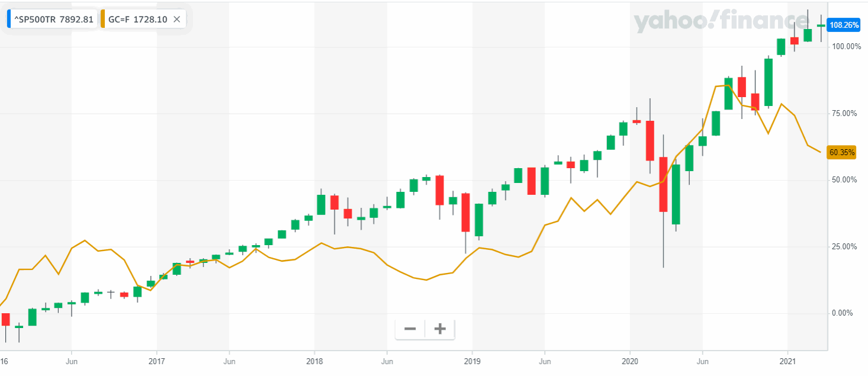This screenshot has height=376, width=868.
Task: Click the 2017 label on time axis
Action: [156, 360]
